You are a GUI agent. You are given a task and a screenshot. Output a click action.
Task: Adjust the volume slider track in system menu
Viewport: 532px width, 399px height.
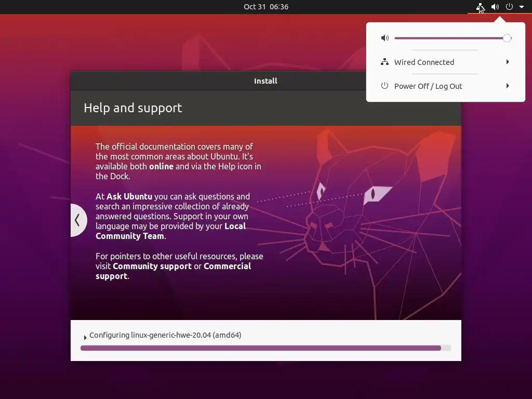point(453,38)
